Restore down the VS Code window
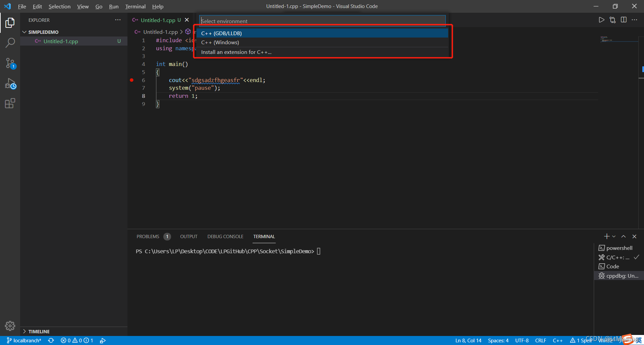Viewport: 644px width, 345px height. tap(615, 6)
